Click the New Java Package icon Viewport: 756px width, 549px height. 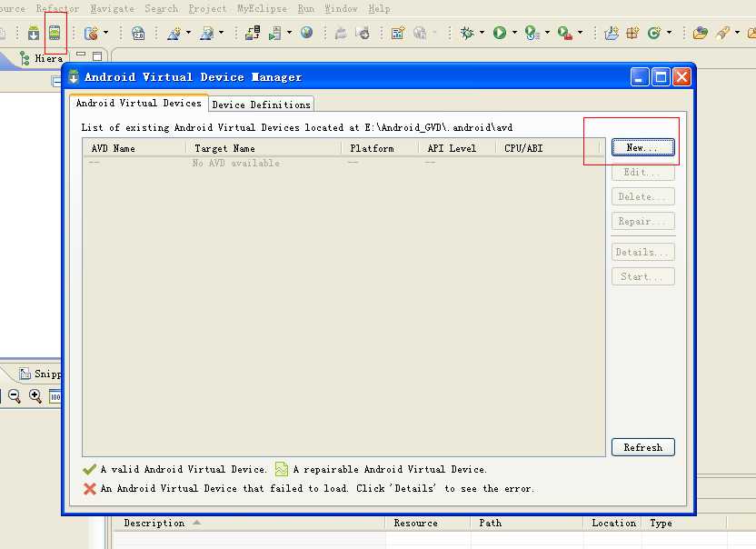pyautogui.click(x=632, y=33)
